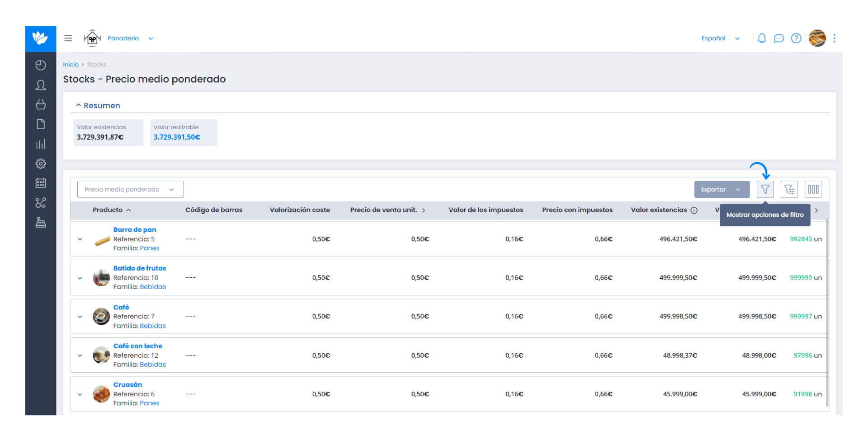Collapse the Resumen section
The height and width of the screenshot is (440, 868).
pos(98,105)
